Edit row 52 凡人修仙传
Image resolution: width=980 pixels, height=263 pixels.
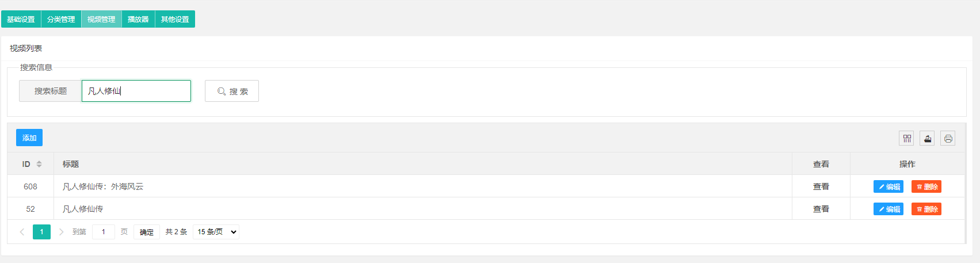coord(889,209)
